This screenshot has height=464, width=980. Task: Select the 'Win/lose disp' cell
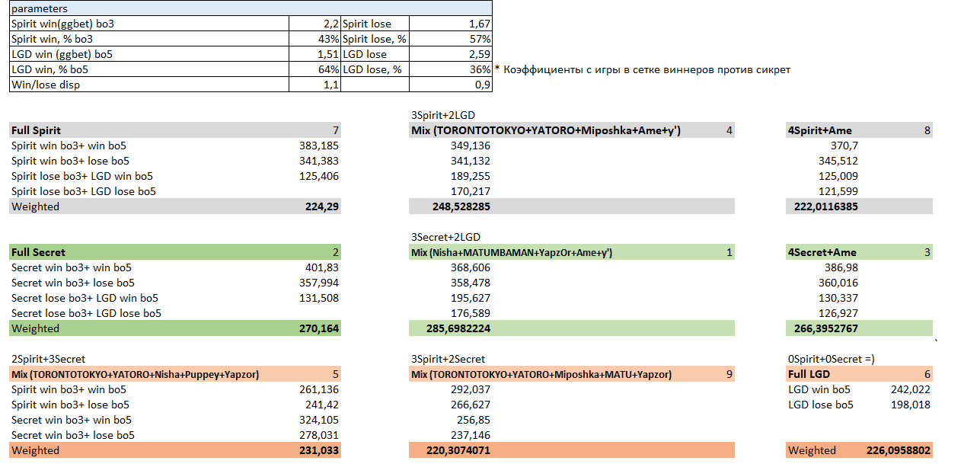[x=46, y=85]
